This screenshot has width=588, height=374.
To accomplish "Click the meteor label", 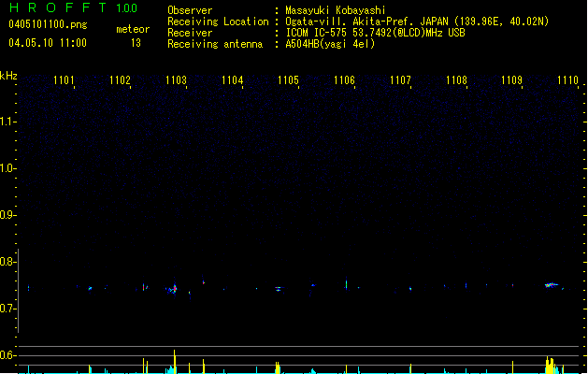I will (x=133, y=29).
